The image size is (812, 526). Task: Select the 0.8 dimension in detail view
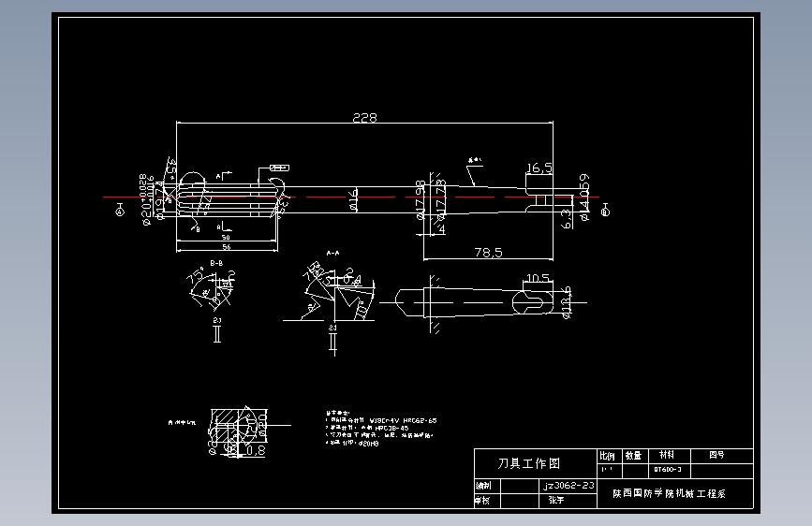(256, 451)
